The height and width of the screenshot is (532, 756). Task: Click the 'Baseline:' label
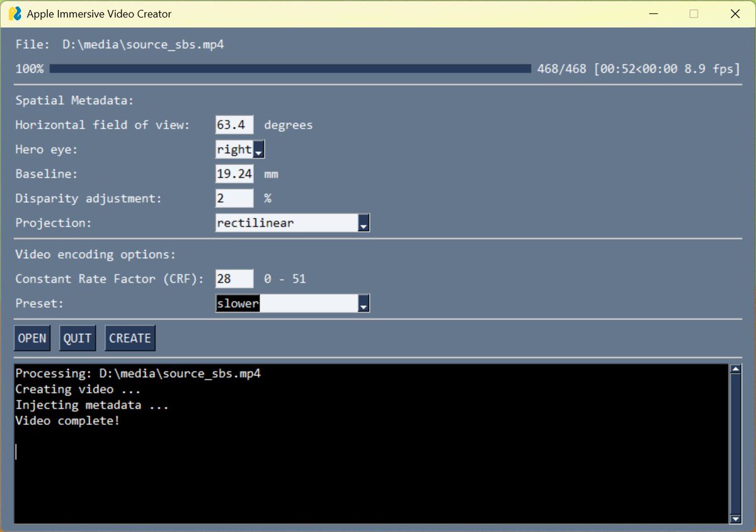[x=47, y=174]
